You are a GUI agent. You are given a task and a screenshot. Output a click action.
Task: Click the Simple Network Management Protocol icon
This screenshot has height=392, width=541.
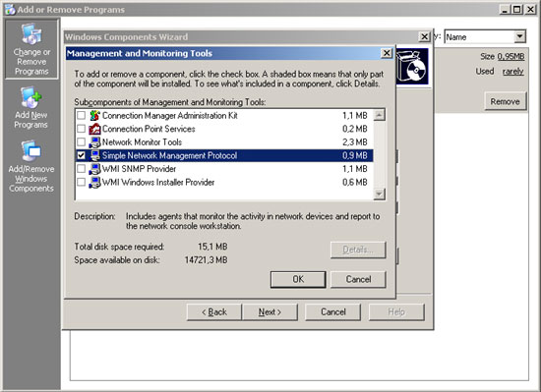click(x=94, y=155)
